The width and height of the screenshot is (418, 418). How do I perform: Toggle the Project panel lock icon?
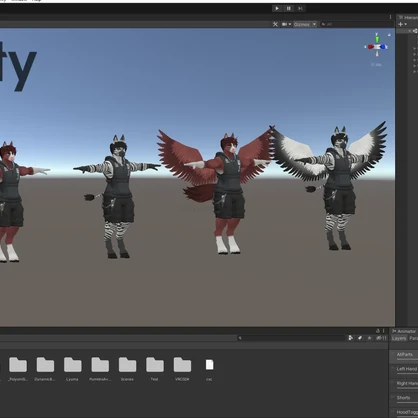[x=378, y=331]
